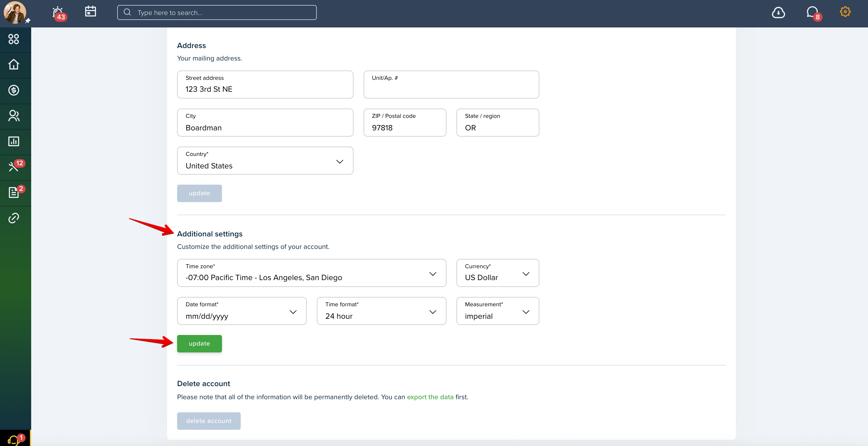Open the tenants people icon in sidebar
The height and width of the screenshot is (446, 868).
[x=14, y=116]
